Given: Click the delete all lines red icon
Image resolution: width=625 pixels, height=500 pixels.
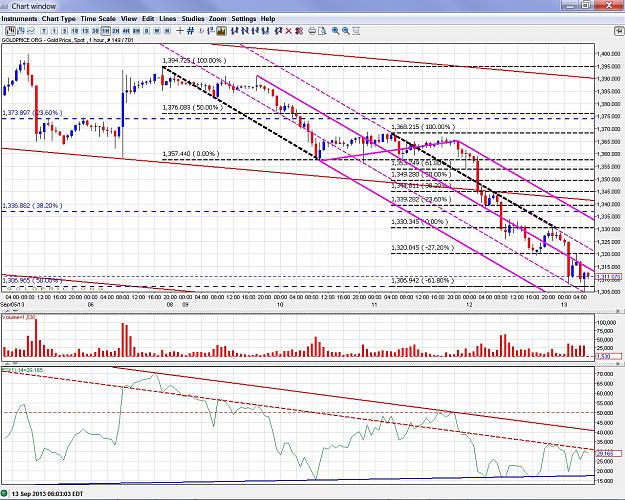Looking at the screenshot, I should (299, 31).
